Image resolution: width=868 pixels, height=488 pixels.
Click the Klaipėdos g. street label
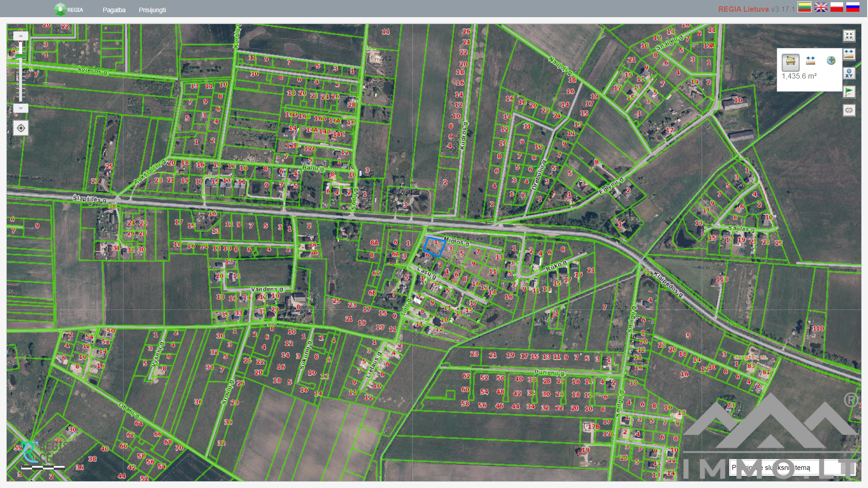[x=668, y=285]
